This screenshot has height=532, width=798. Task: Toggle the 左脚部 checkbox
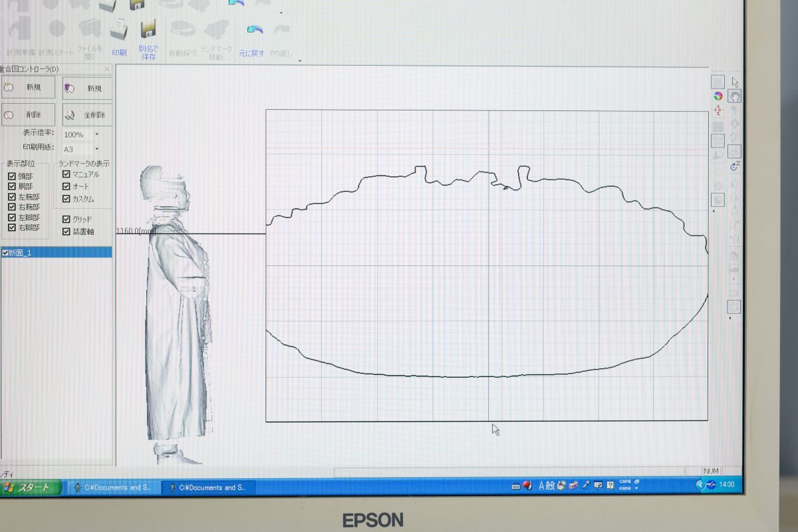tap(11, 217)
